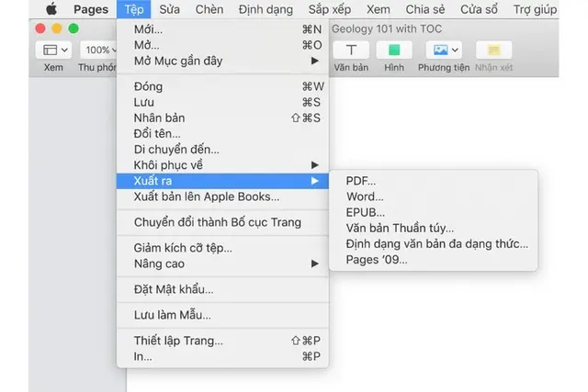
Task: Select Giảm kích cỡ tệp...
Action: pyautogui.click(x=222, y=248)
